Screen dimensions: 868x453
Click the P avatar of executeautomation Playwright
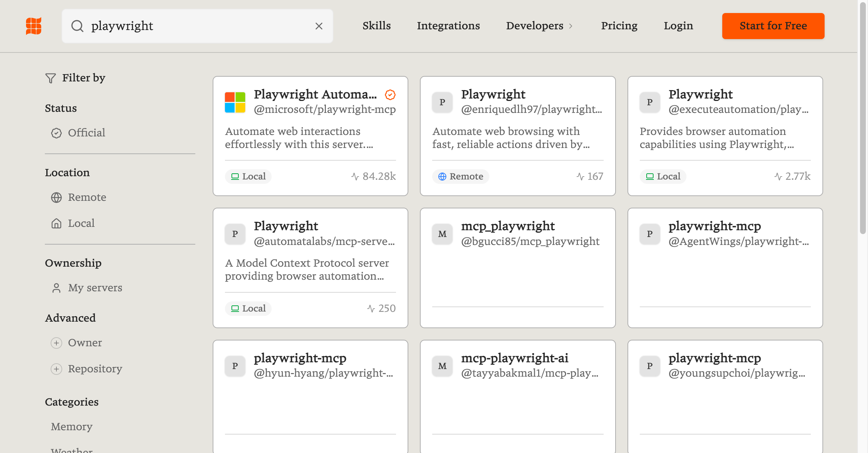click(650, 102)
